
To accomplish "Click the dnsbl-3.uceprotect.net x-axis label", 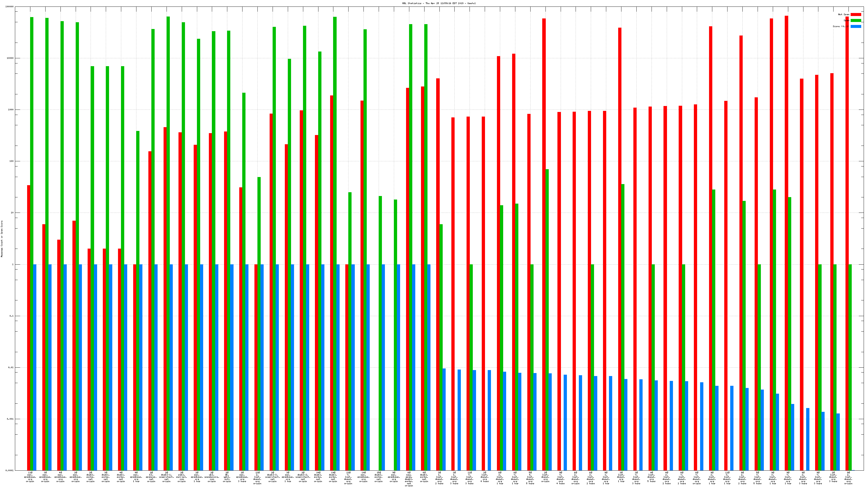I will coord(272,477).
